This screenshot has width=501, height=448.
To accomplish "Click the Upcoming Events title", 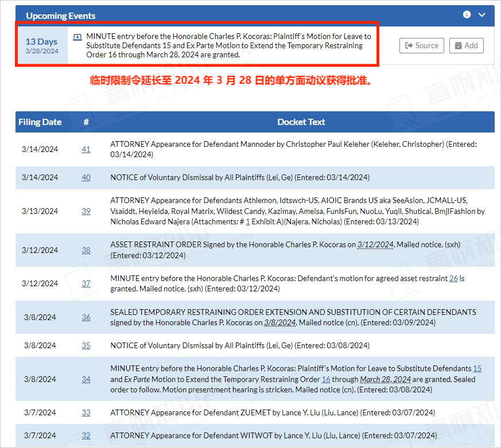I will point(61,15).
